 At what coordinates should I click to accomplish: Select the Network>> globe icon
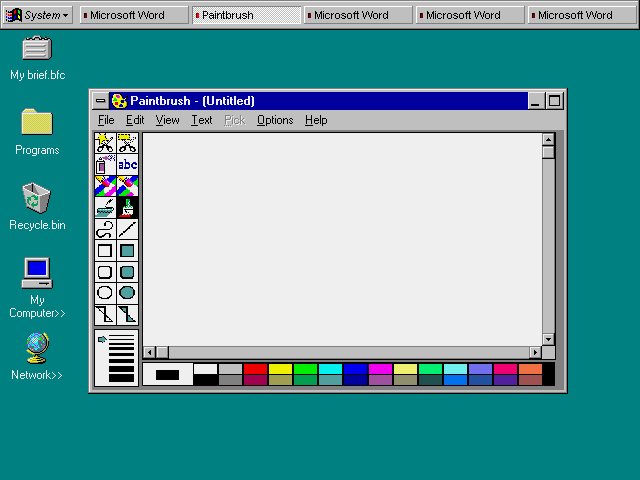tap(37, 357)
